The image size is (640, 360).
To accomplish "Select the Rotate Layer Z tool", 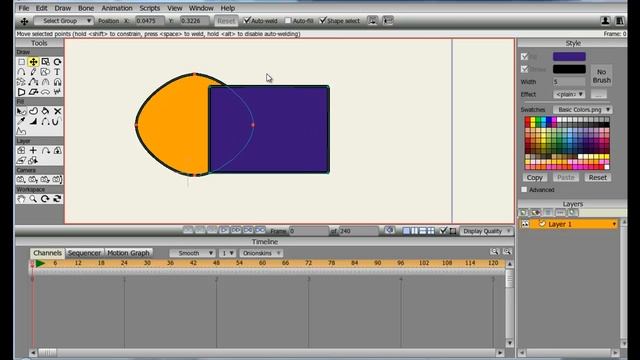I will pos(45,151).
